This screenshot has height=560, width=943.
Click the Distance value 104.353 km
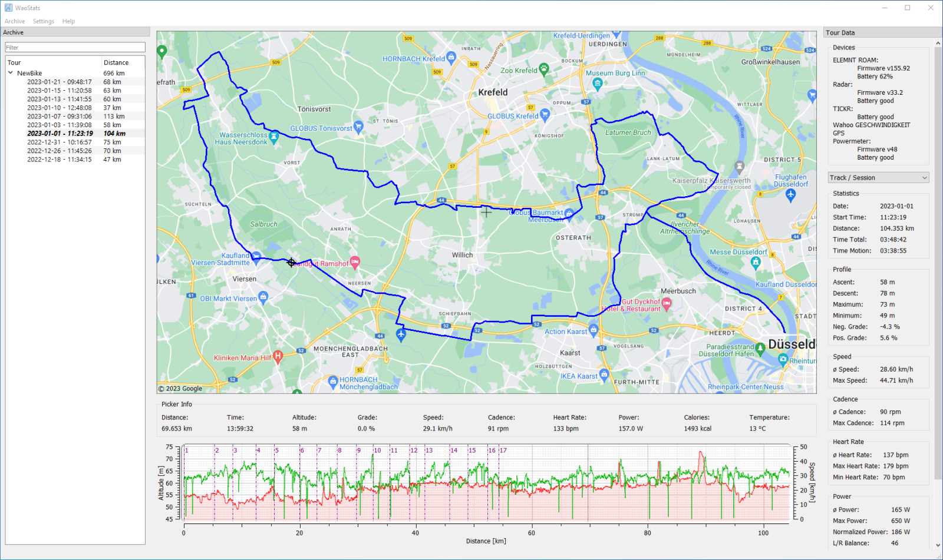(897, 228)
